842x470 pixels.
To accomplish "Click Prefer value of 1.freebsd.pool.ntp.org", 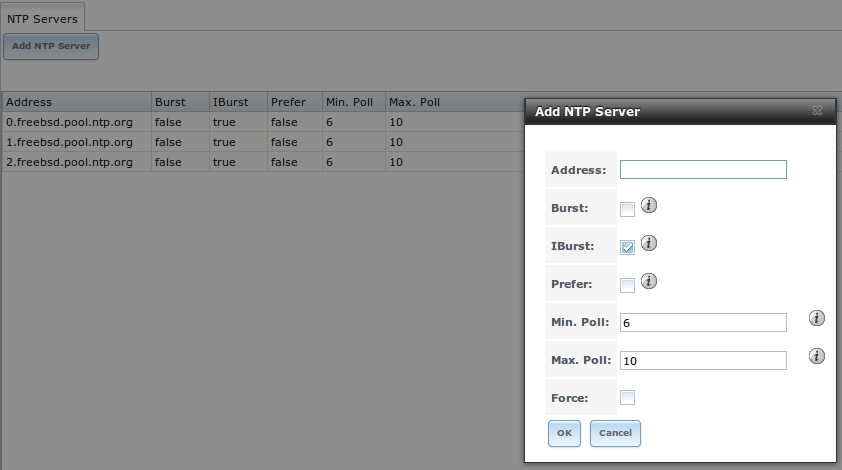I will (284, 142).
